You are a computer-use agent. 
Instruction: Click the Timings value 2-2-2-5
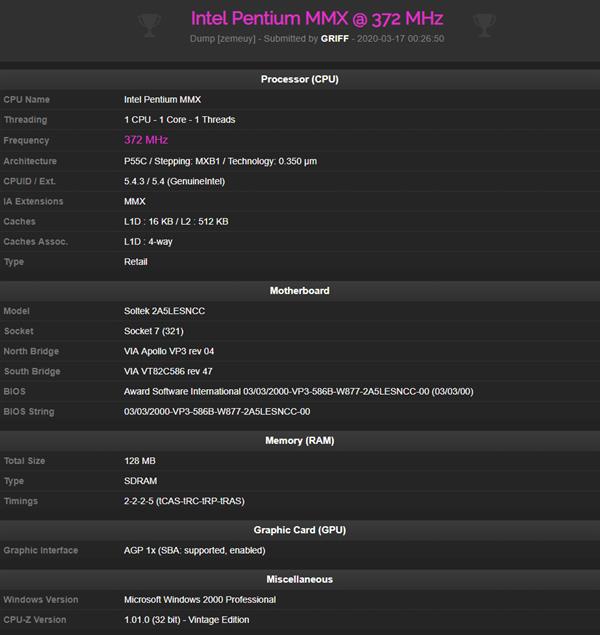(184, 501)
